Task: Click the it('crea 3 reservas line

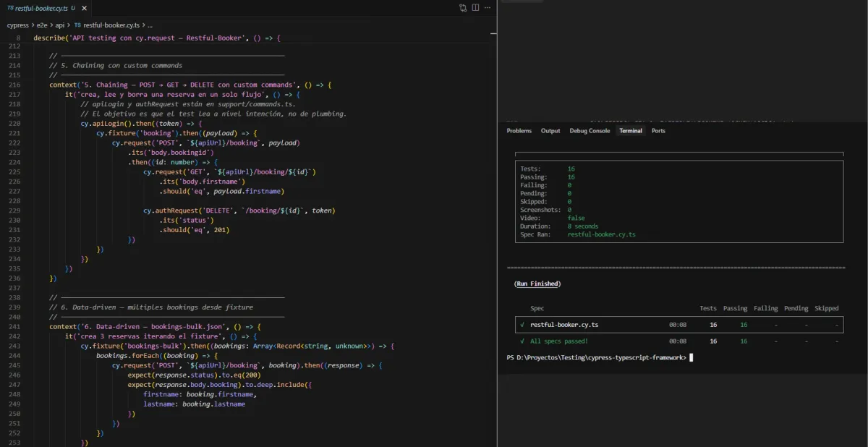Action: pos(160,336)
